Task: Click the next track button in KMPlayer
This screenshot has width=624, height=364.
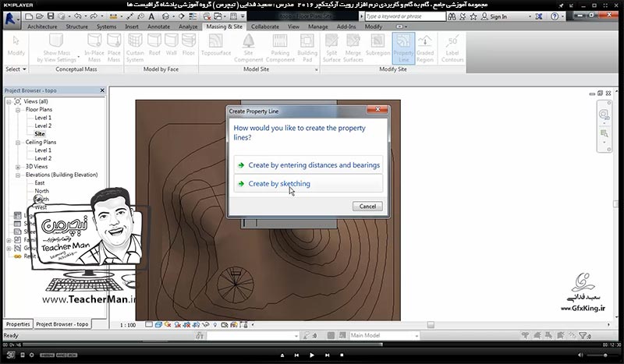Action: pos(327,355)
